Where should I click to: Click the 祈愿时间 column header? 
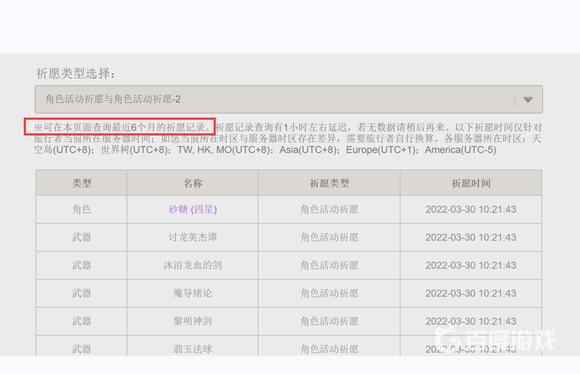(471, 183)
